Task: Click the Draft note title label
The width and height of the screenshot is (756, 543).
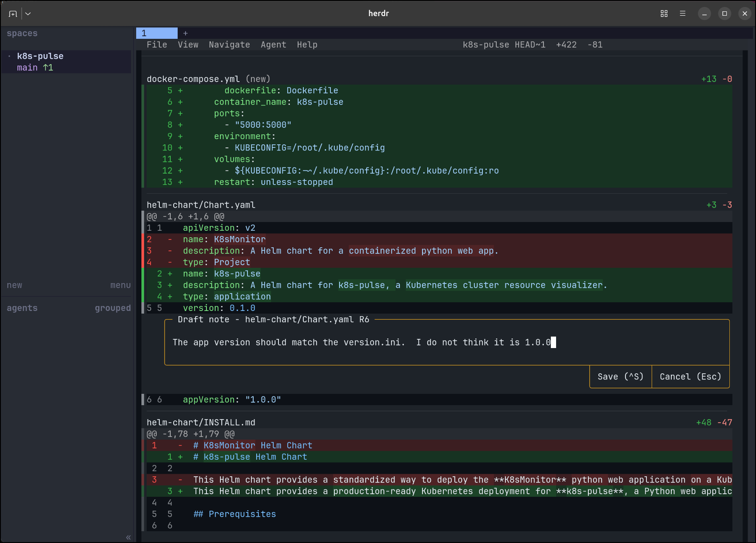Action: [273, 319]
